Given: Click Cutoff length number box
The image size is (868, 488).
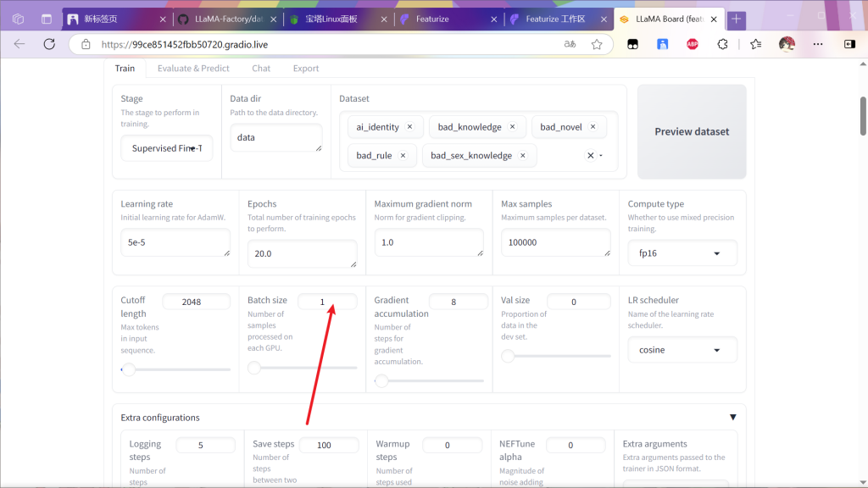Looking at the screenshot, I should pyautogui.click(x=196, y=302).
